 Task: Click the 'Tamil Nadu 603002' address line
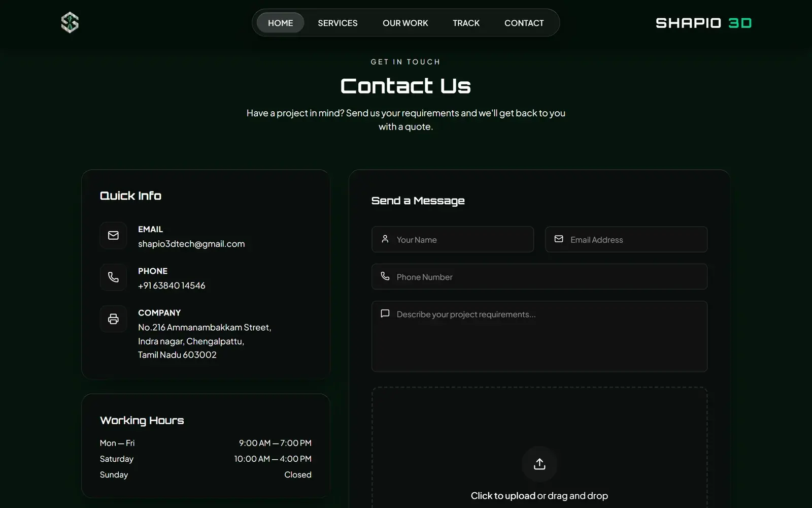(177, 355)
